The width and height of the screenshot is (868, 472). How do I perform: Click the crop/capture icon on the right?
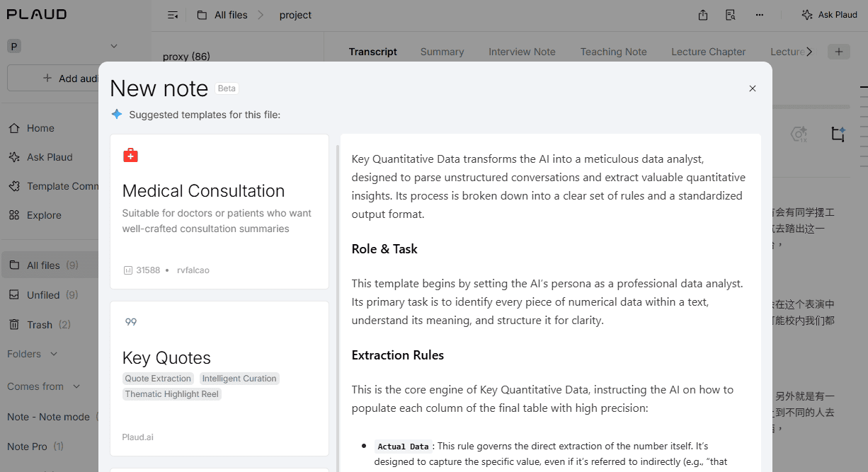click(838, 134)
